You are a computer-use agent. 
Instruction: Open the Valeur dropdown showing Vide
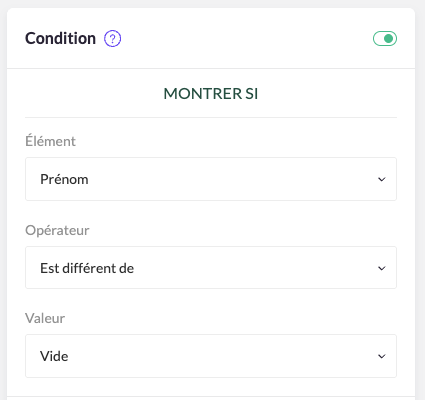(x=211, y=356)
